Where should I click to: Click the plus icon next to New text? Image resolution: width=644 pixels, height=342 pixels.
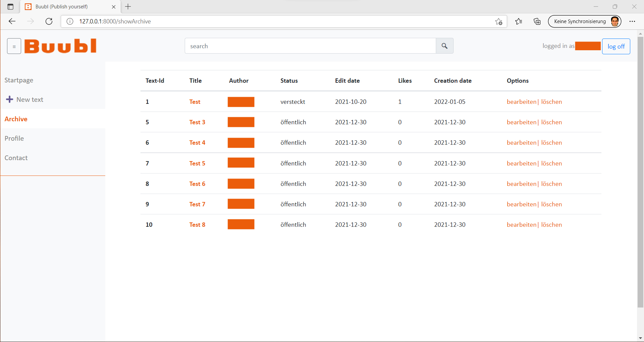point(10,99)
